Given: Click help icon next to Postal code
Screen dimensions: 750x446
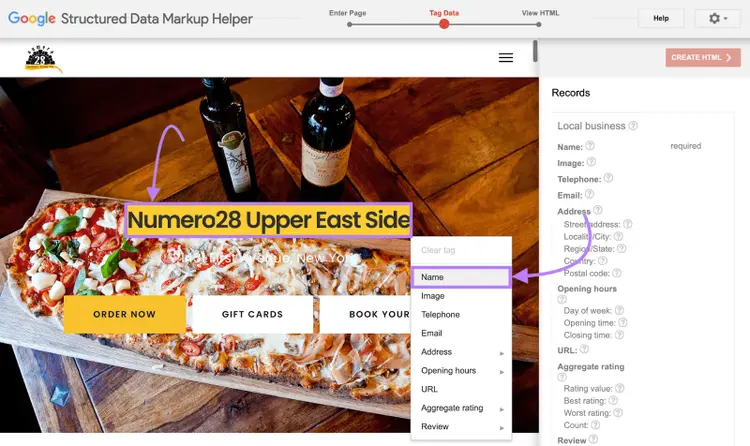Looking at the screenshot, I should [x=617, y=273].
